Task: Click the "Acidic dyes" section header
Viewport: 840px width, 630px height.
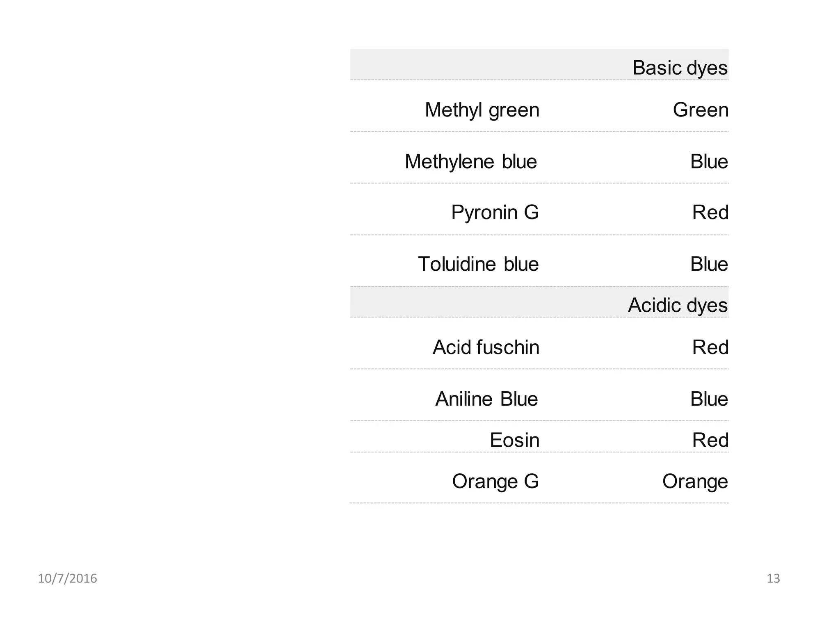Action: click(x=678, y=305)
